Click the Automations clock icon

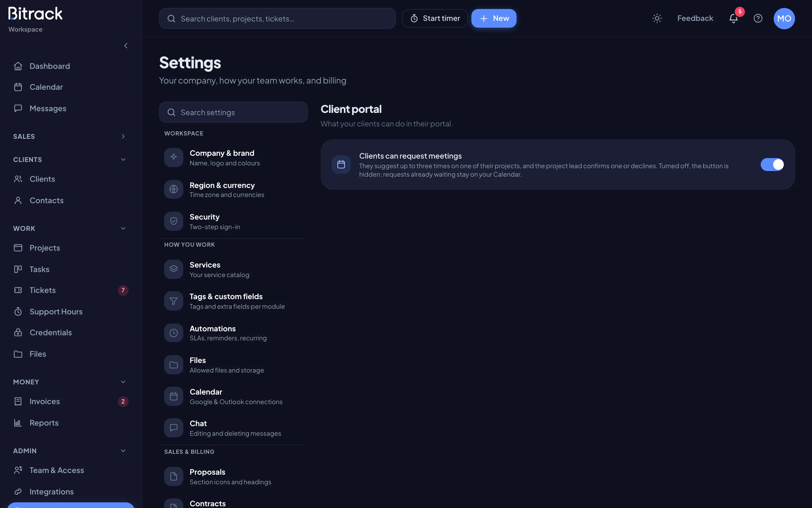[173, 333]
